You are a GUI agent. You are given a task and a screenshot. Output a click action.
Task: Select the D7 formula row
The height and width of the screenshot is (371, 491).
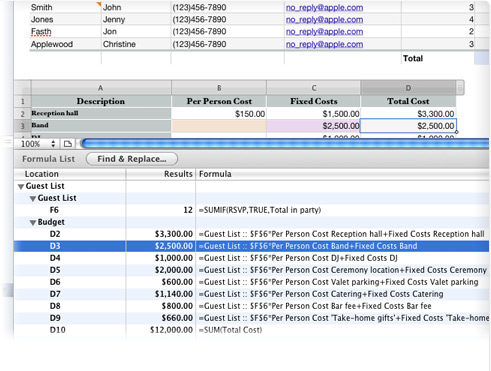[x=252, y=294]
